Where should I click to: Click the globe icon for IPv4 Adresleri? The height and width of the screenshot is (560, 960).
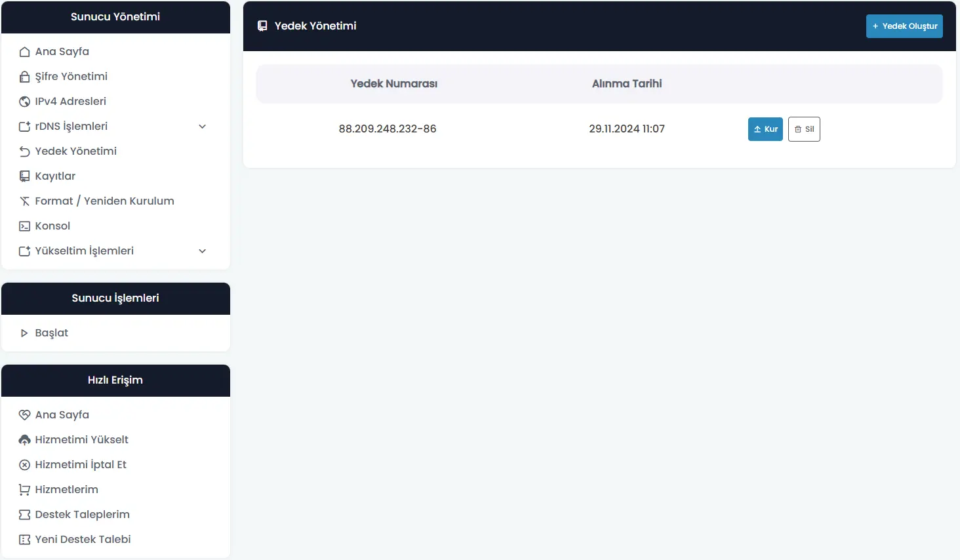pos(24,102)
